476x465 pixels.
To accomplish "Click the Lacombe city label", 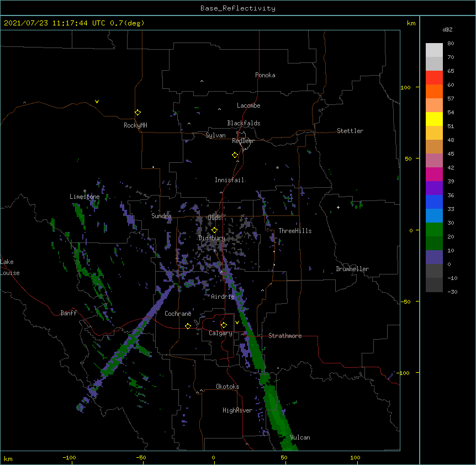I will click(248, 105).
